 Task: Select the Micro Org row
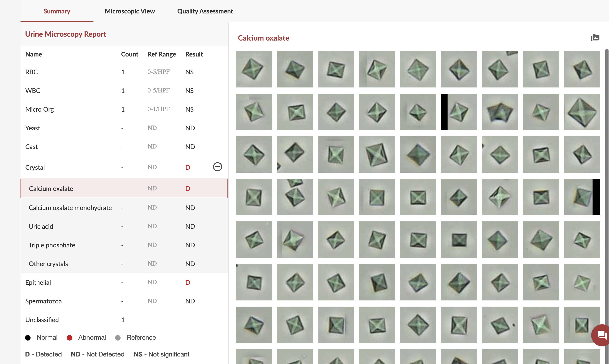(x=124, y=109)
